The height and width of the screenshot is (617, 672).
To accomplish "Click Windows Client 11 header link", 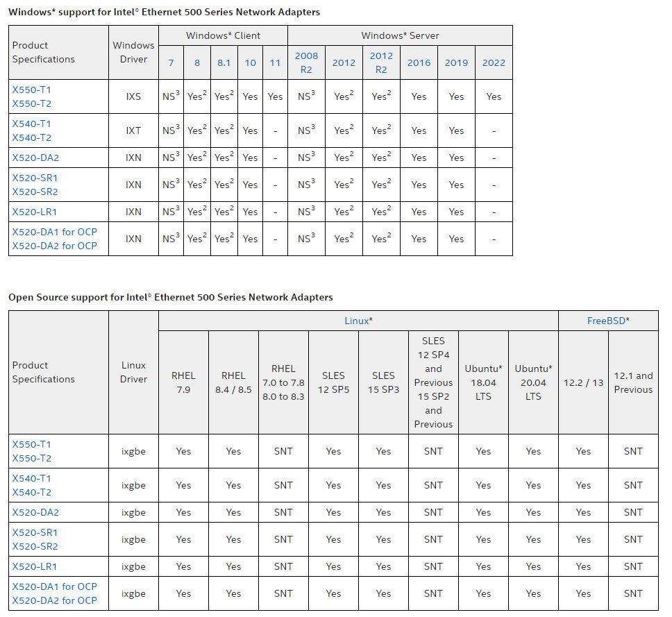I will tap(275, 63).
